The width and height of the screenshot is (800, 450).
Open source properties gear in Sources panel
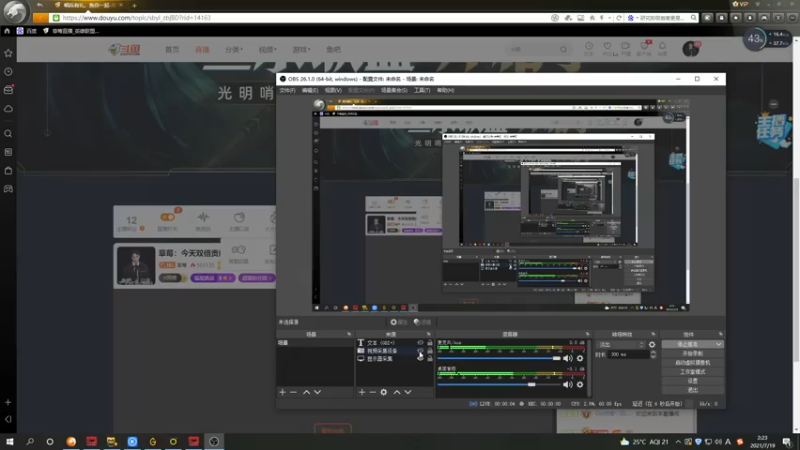(x=384, y=392)
